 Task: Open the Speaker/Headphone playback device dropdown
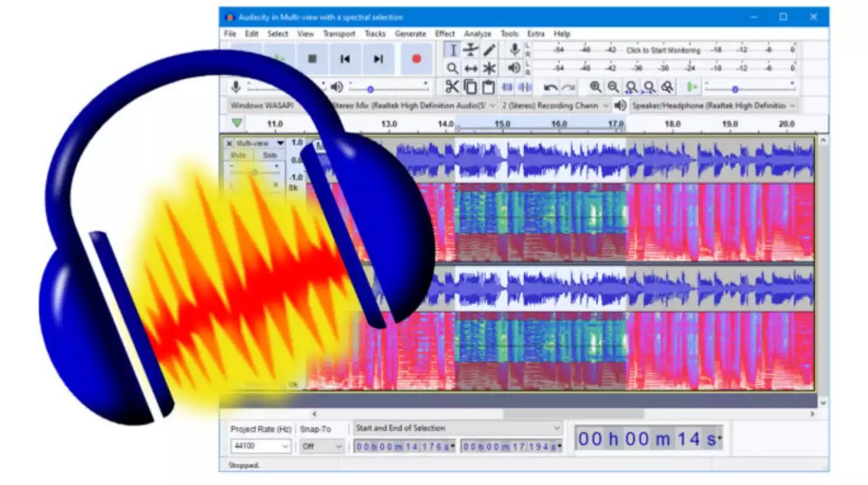click(x=714, y=105)
